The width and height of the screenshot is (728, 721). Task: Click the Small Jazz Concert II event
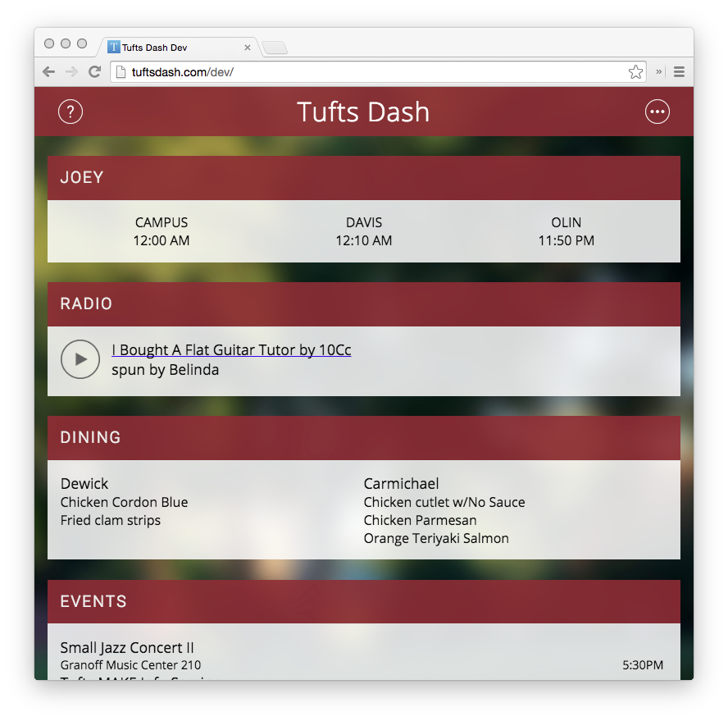coord(127,648)
